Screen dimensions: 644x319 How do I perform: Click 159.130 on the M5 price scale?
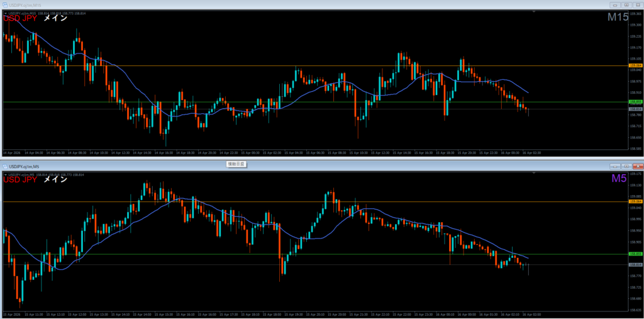[x=635, y=185]
